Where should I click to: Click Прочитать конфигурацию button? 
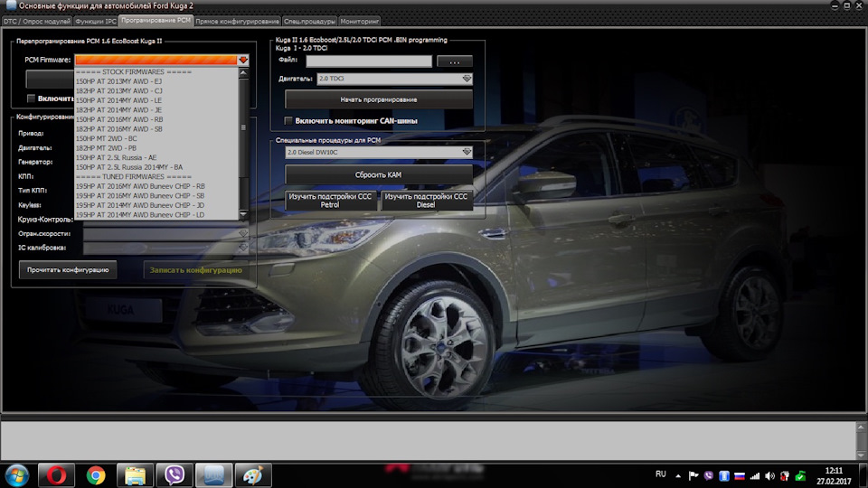point(68,270)
